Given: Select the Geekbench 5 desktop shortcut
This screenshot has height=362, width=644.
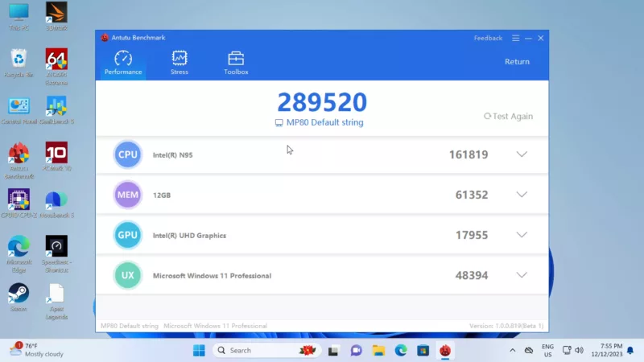Looking at the screenshot, I should (56, 110).
